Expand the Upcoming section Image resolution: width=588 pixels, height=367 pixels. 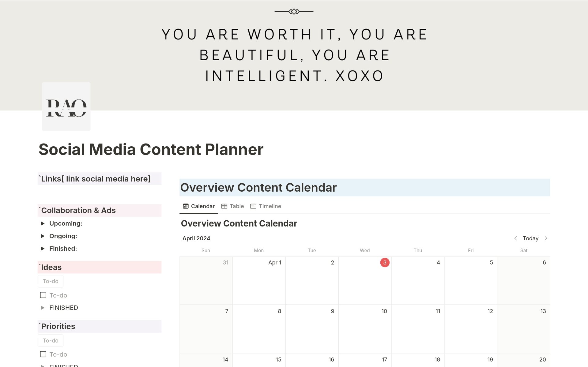point(43,223)
